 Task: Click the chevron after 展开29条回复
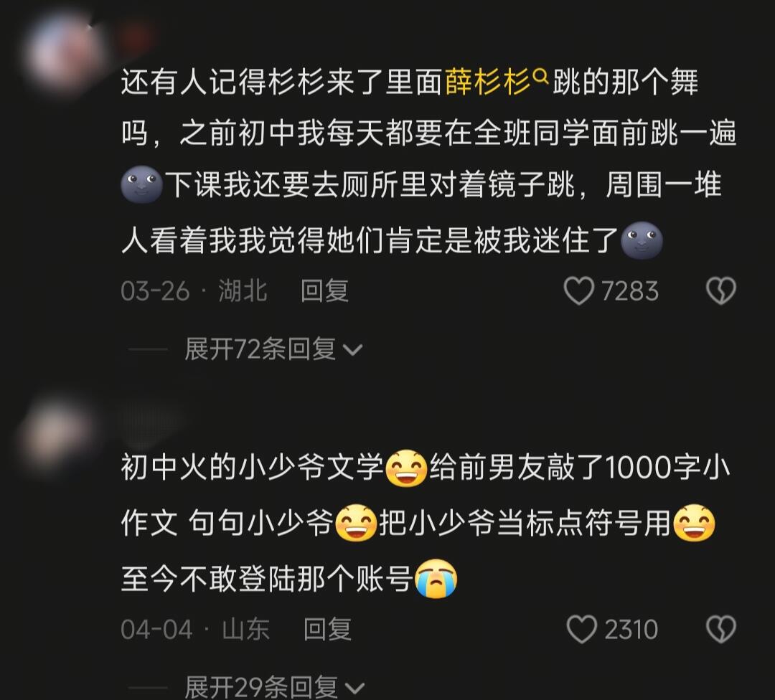pyautogui.click(x=354, y=688)
